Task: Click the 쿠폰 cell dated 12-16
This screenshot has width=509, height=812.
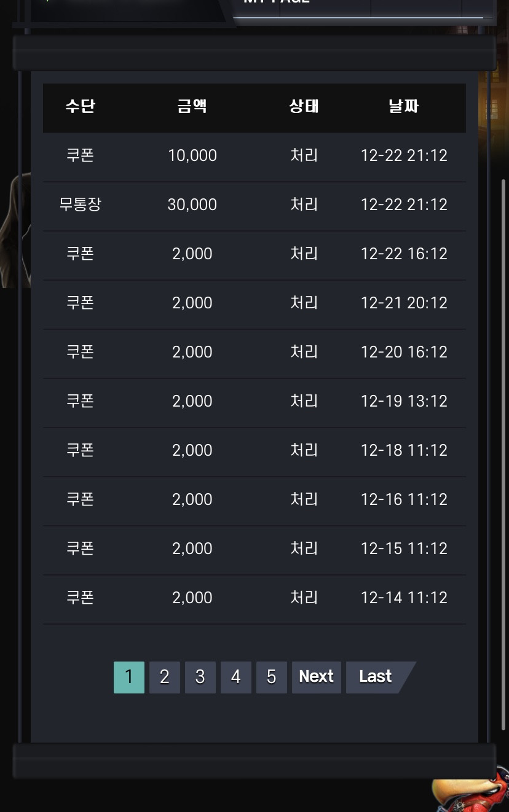Action: coord(81,499)
